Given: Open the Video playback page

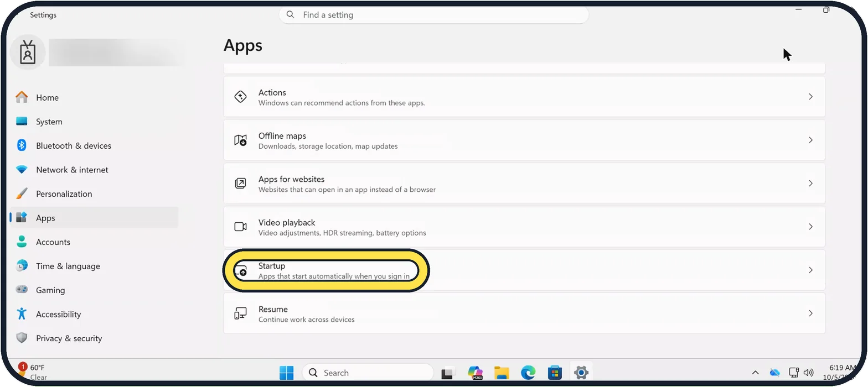Looking at the screenshot, I should coord(524,227).
